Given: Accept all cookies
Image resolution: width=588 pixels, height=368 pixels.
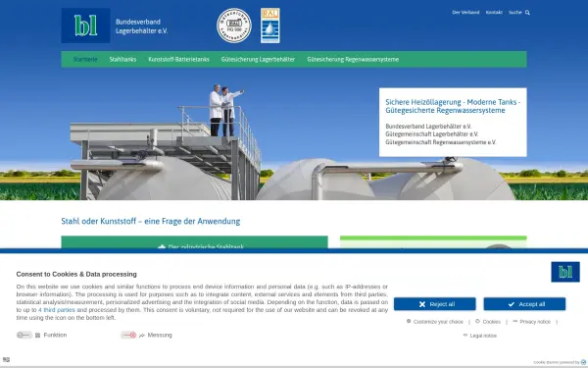Looking at the screenshot, I should click(x=524, y=304).
